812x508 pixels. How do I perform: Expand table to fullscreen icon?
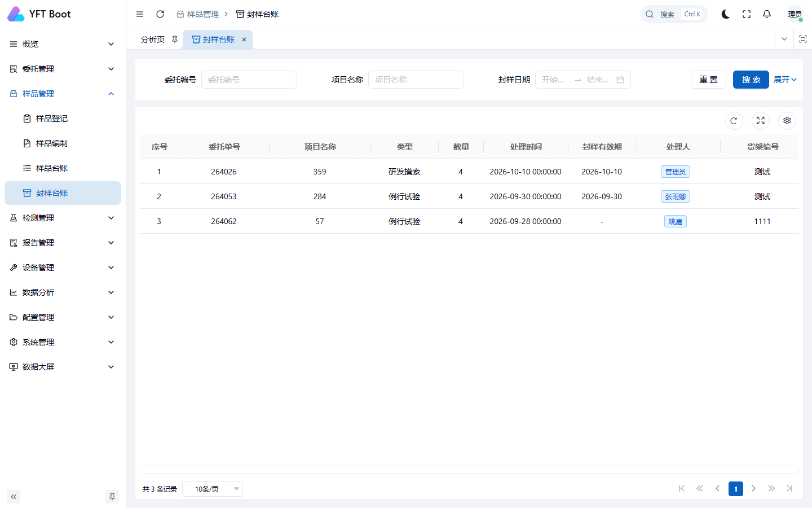(761, 121)
